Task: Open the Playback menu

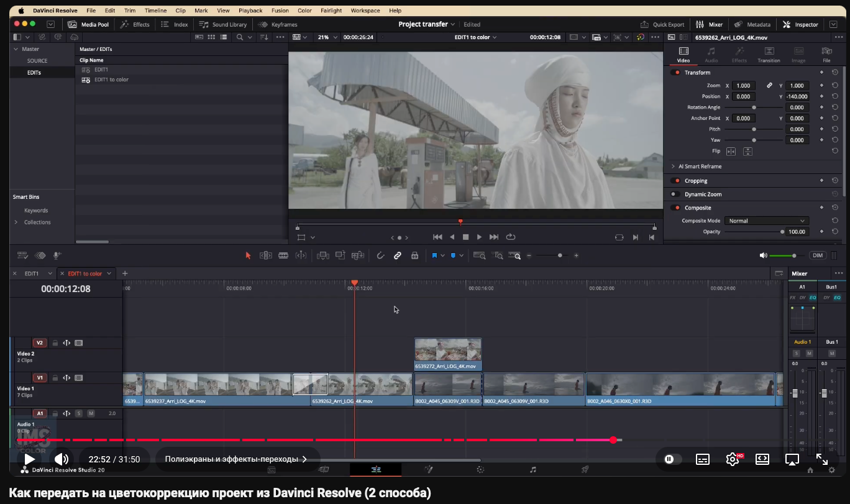Action: (250, 11)
